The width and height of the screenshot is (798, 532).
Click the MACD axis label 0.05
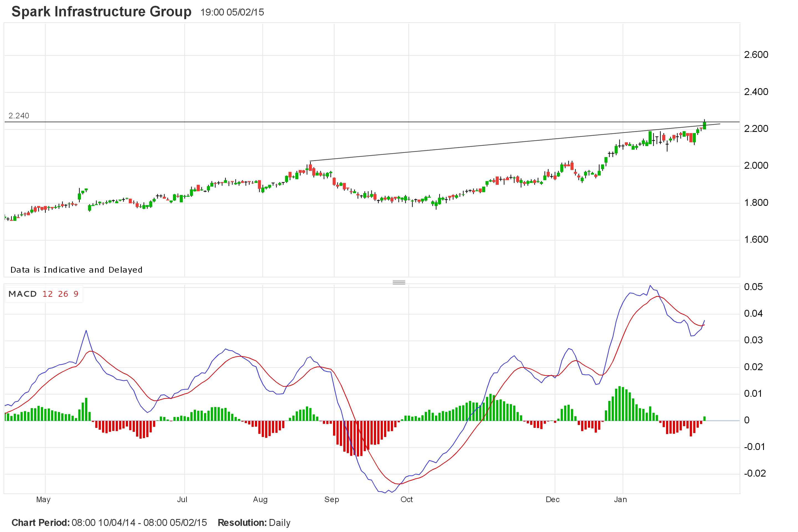pos(753,287)
